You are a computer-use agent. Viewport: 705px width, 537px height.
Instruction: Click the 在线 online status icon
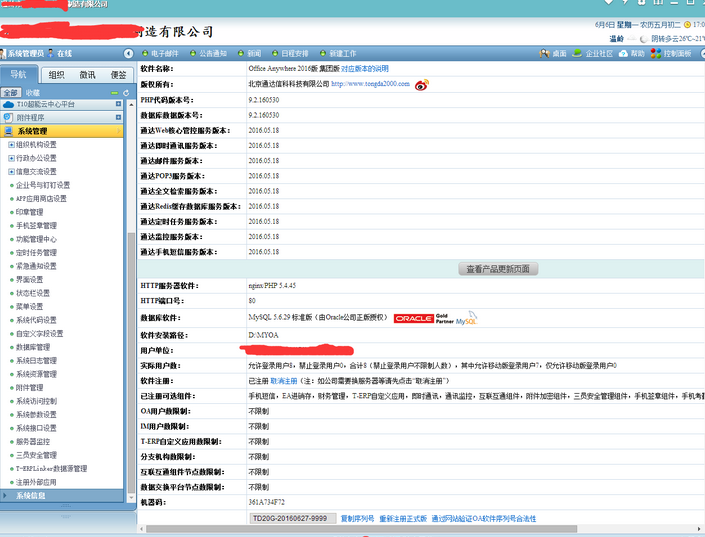pyautogui.click(x=50, y=53)
